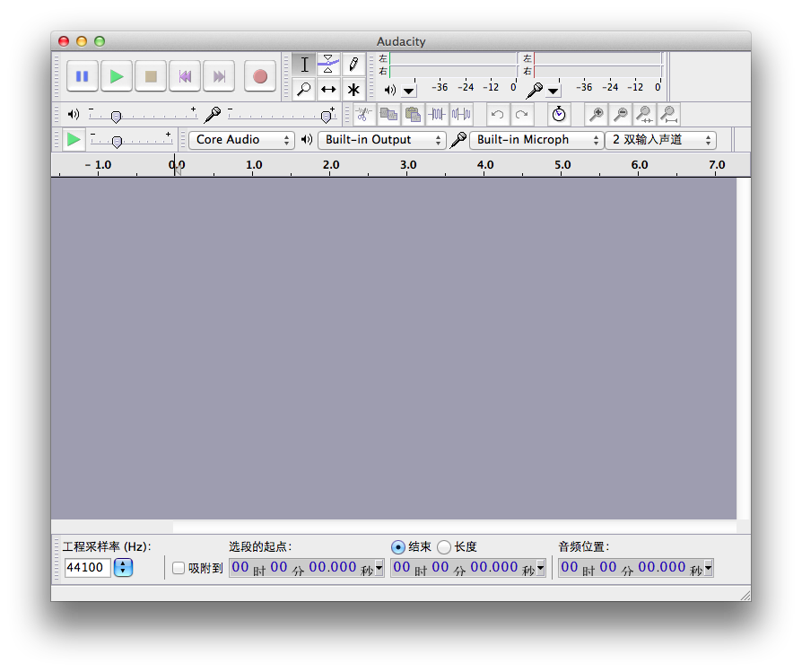Screen dimensions: 802x672
Task: Click the timeline ruler at 5.0
Action: pyautogui.click(x=562, y=165)
